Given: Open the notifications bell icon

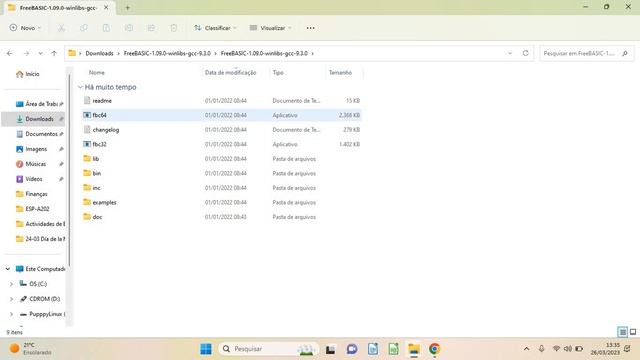Looking at the screenshot, I should [627, 349].
